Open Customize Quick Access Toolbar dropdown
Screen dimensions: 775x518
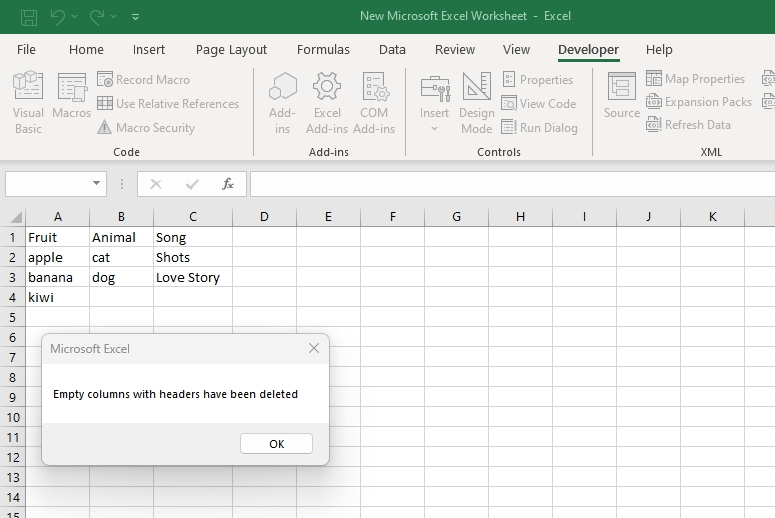coord(135,17)
